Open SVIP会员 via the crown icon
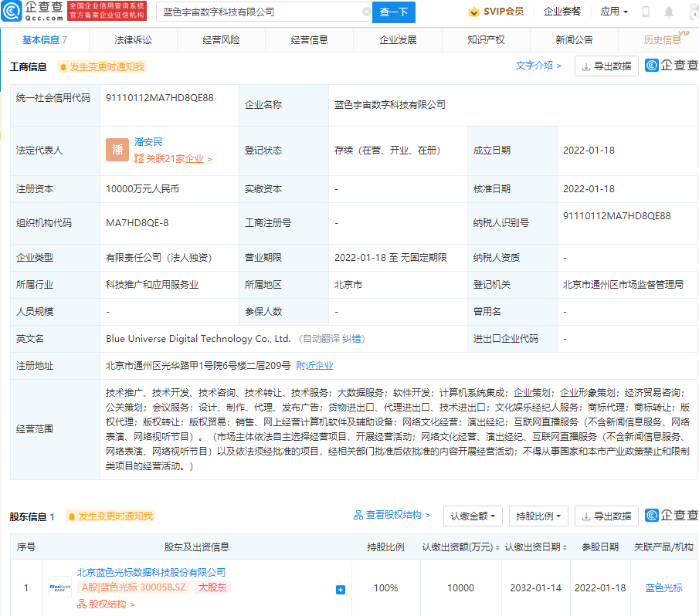Image resolution: width=699 pixels, height=616 pixels. tap(474, 12)
